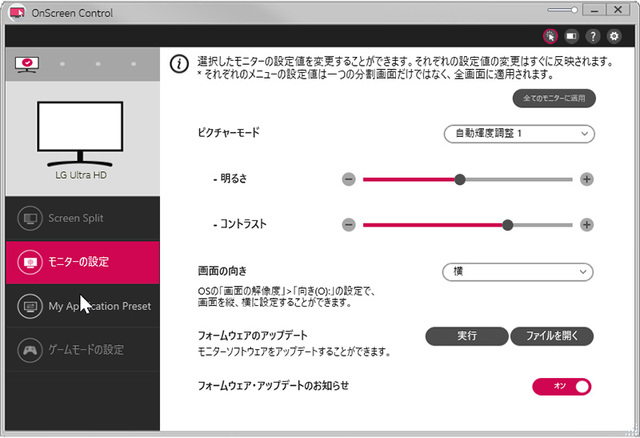
Task: Open the Screen Split menu
Action: point(82,218)
